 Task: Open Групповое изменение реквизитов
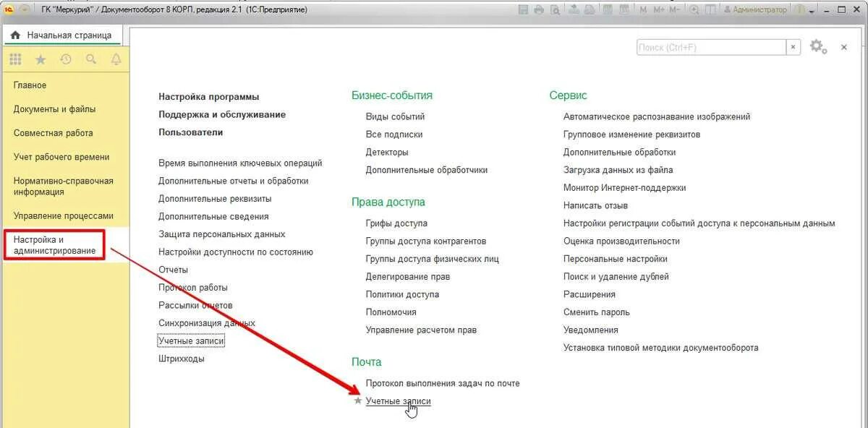pos(631,134)
